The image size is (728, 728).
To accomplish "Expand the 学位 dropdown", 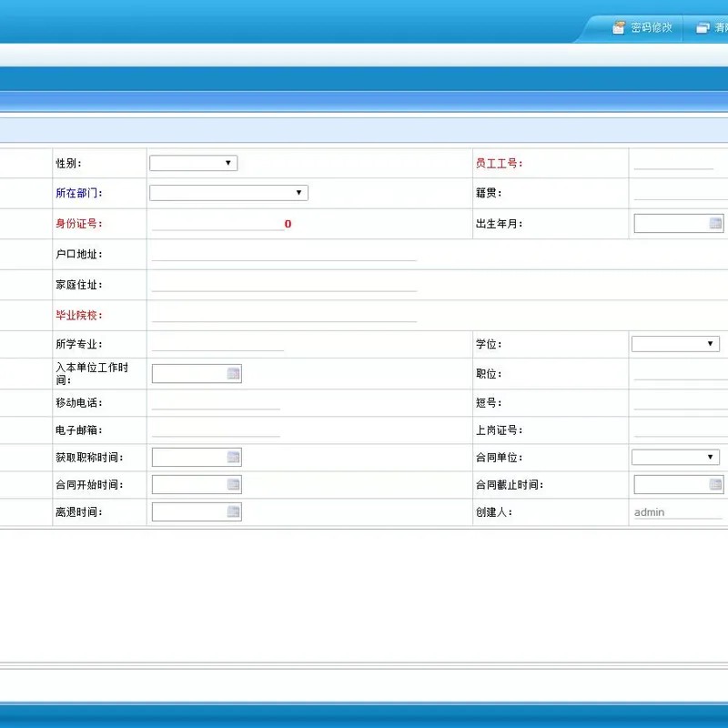I will (x=675, y=344).
